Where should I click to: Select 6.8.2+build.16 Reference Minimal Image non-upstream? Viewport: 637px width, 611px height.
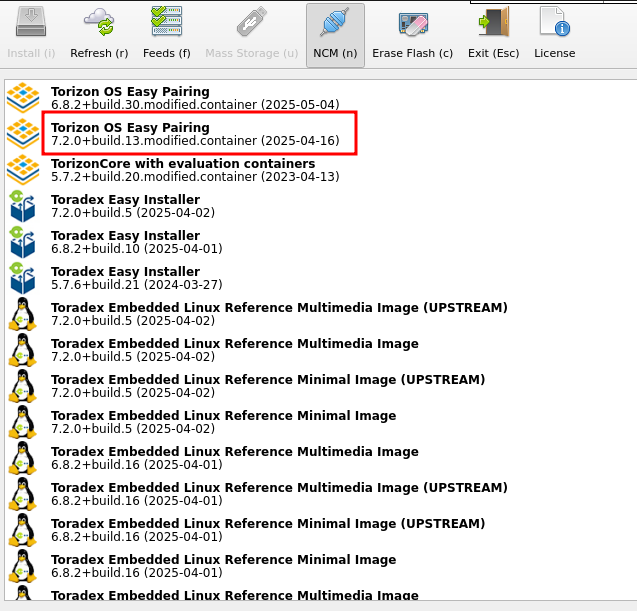(320, 566)
